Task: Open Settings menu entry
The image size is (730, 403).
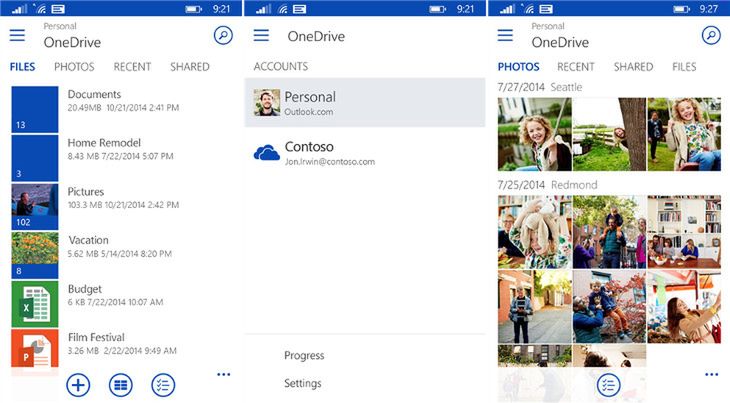Action: pos(303,383)
